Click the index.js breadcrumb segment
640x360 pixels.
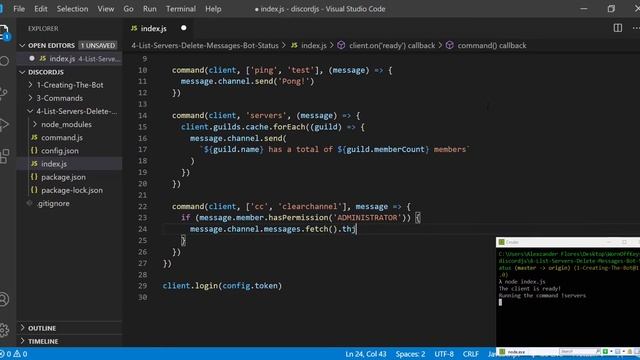tap(314, 45)
